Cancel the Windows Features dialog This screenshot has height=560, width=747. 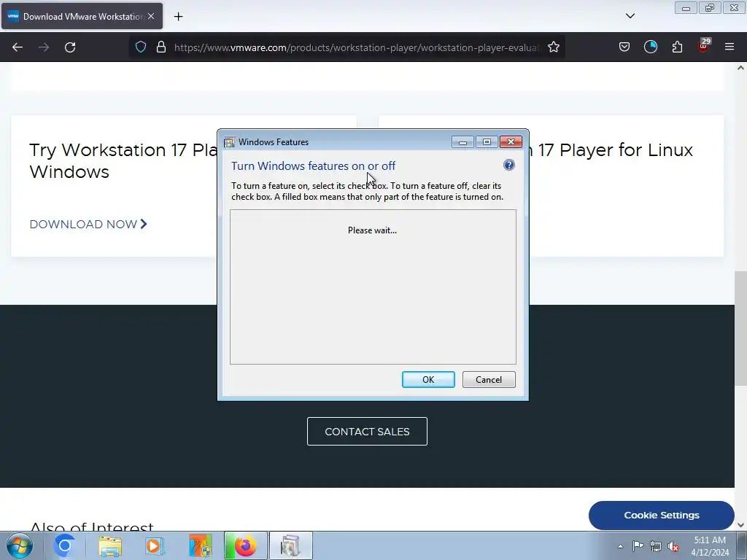point(489,379)
